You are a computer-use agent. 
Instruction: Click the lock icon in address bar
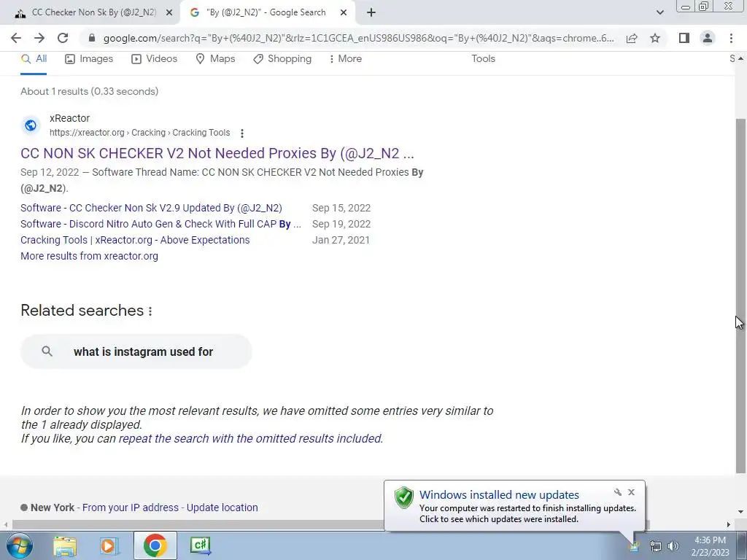click(x=92, y=38)
